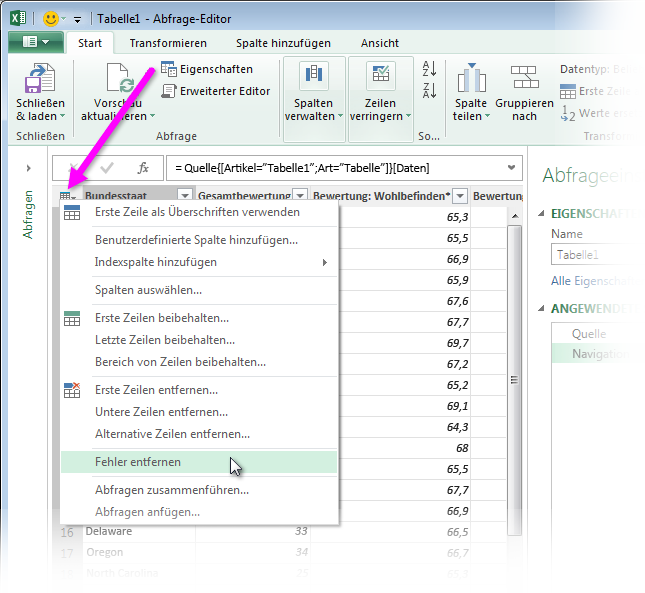Viewport: 645px width, 593px height.
Task: Open the Gesamtbewertung column filter dropdown
Action: pos(300,195)
